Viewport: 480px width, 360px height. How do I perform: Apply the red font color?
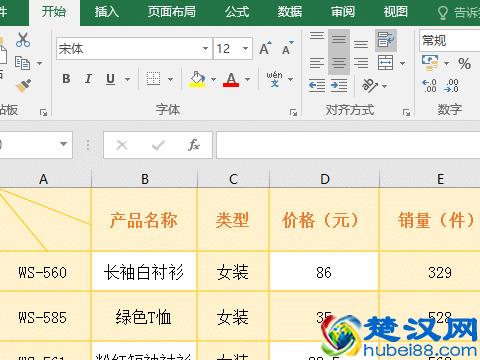tap(231, 79)
